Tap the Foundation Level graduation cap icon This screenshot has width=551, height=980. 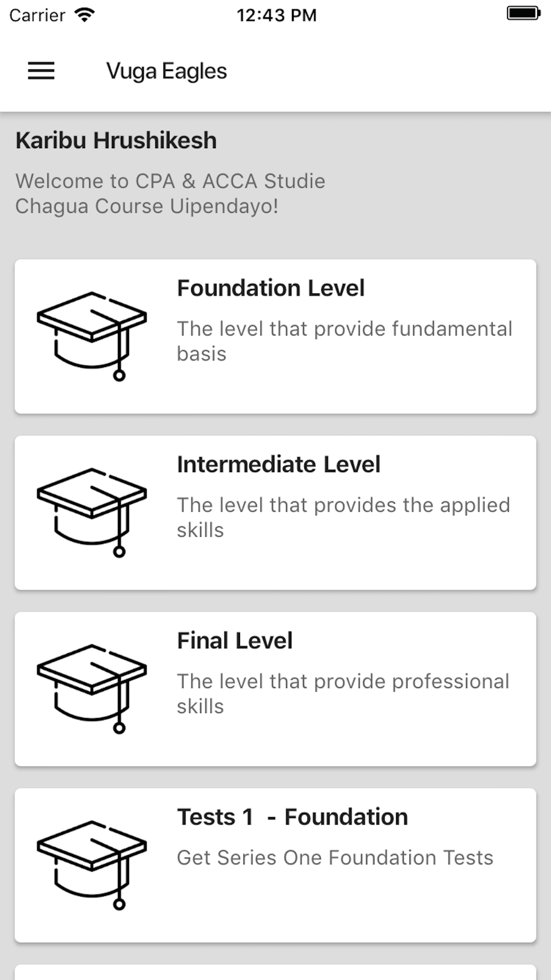coord(92,336)
